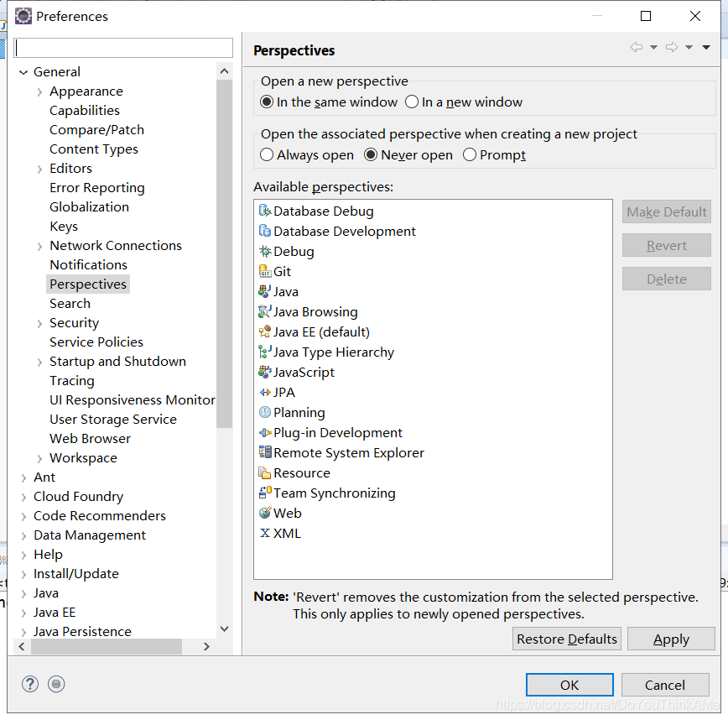Click the filter text input field
The height and width of the screenshot is (720, 728).
[x=123, y=48]
